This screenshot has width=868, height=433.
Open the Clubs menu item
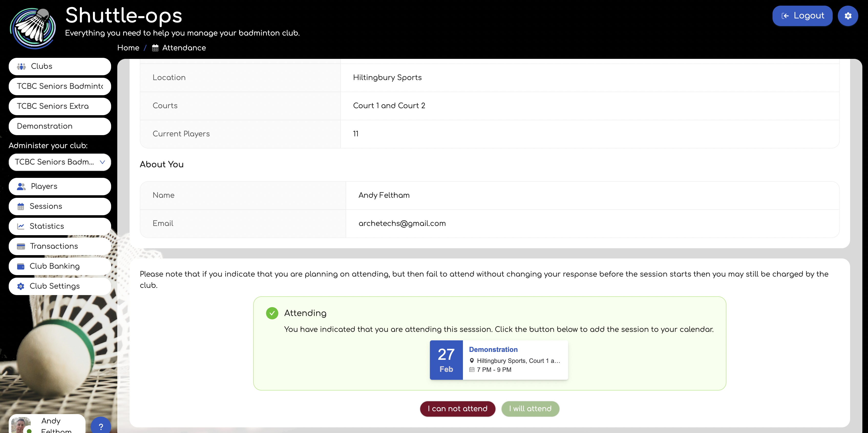[60, 66]
